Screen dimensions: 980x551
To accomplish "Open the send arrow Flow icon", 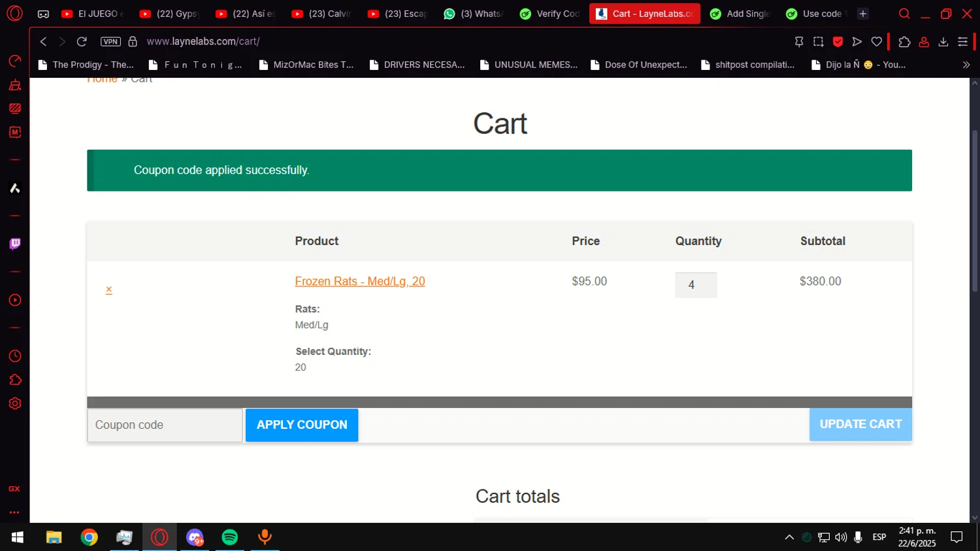I will point(857,42).
